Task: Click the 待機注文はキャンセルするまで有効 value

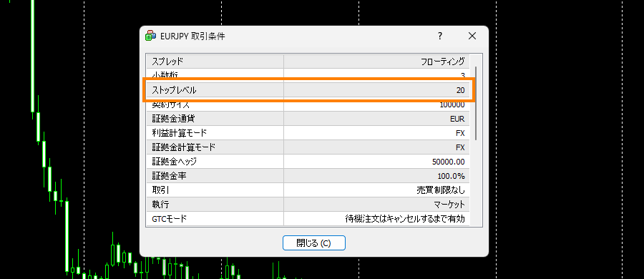Action: point(404,219)
